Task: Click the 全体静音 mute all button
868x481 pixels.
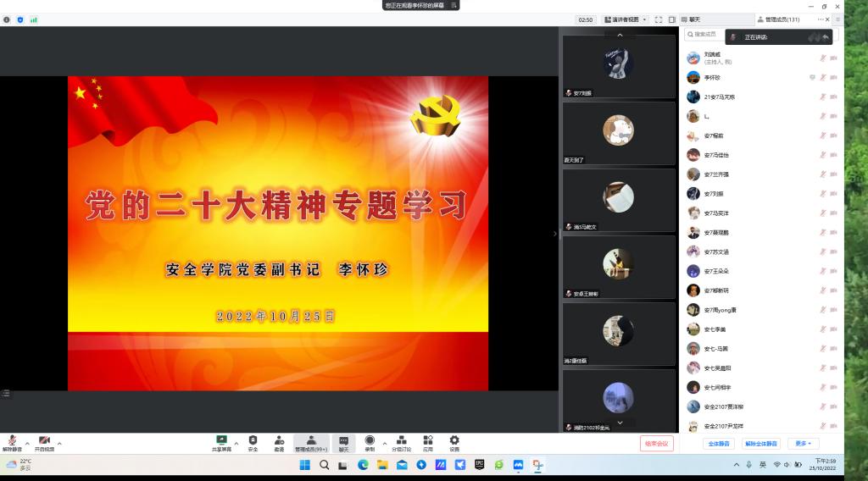Action: [x=720, y=443]
